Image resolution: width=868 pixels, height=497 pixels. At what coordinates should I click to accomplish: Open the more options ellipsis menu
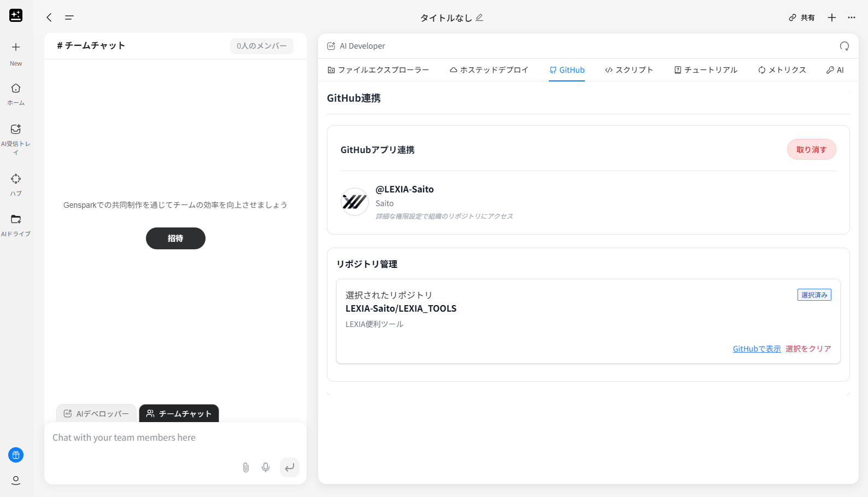[x=852, y=17]
